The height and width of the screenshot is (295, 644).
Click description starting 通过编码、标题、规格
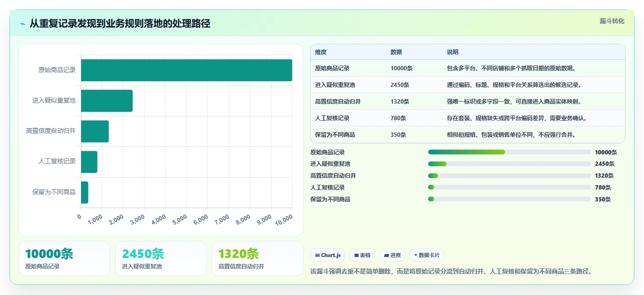click(514, 85)
